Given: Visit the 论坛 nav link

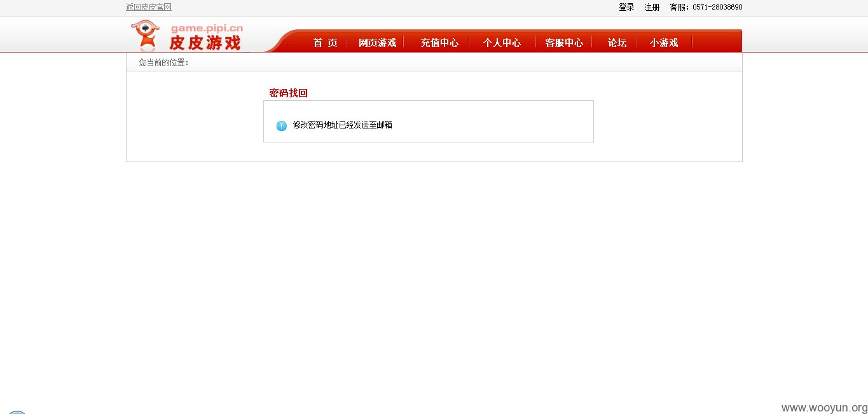Looking at the screenshot, I should coord(617,43).
